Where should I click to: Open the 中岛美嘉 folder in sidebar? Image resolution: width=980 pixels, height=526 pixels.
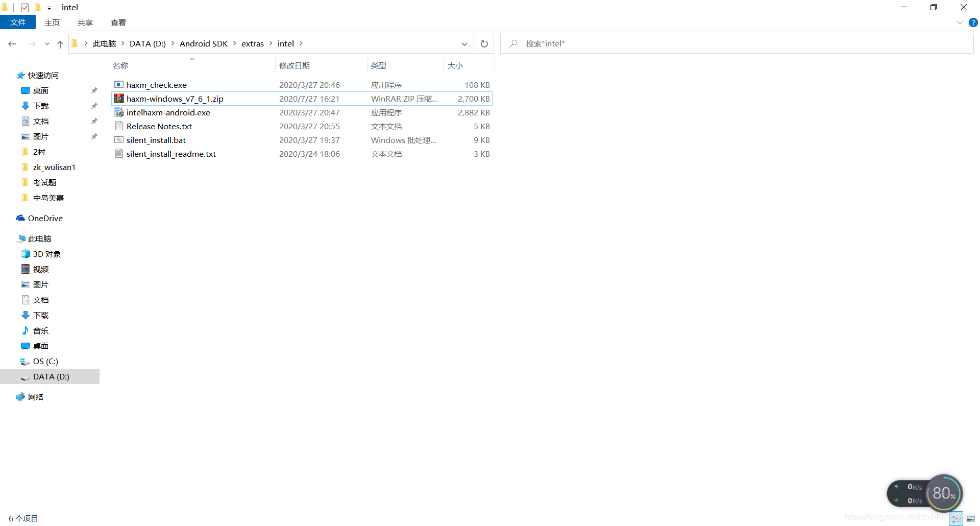pos(48,198)
